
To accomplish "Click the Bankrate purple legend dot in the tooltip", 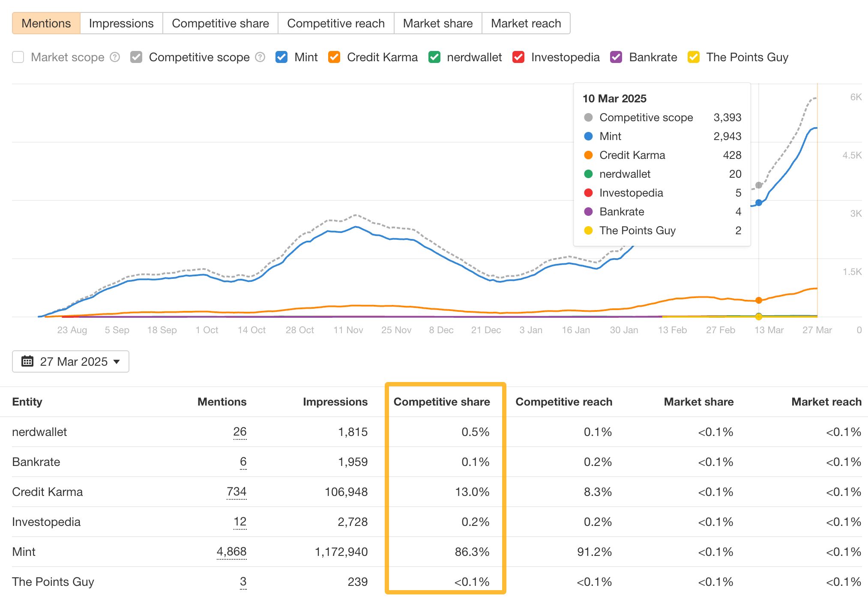I will tap(589, 212).
